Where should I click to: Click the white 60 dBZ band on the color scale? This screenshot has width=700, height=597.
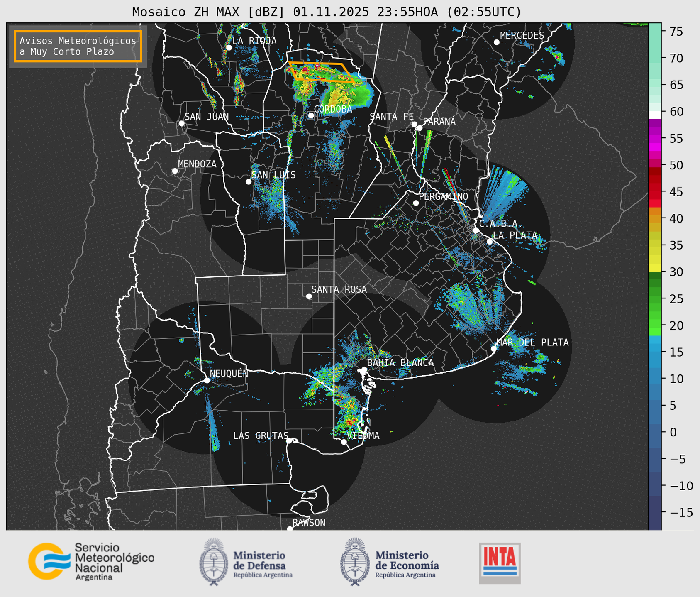coord(655,114)
